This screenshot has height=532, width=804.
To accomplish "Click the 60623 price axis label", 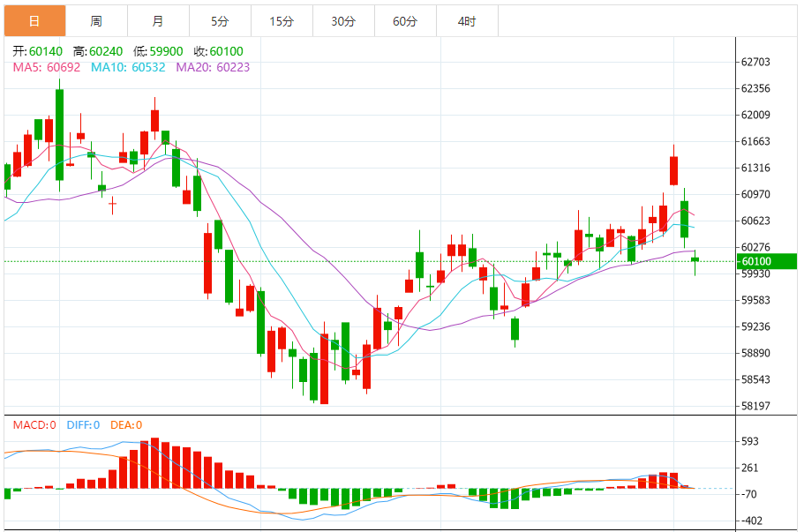I will tap(755, 221).
